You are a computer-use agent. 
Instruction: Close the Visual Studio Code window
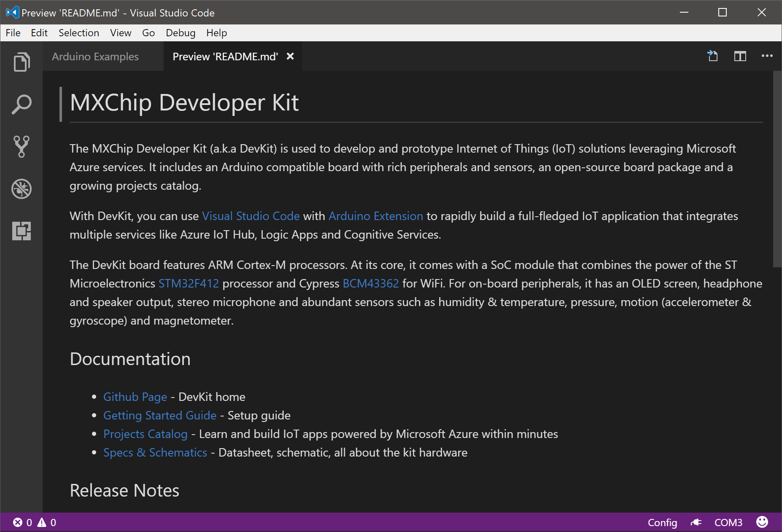coord(762,12)
